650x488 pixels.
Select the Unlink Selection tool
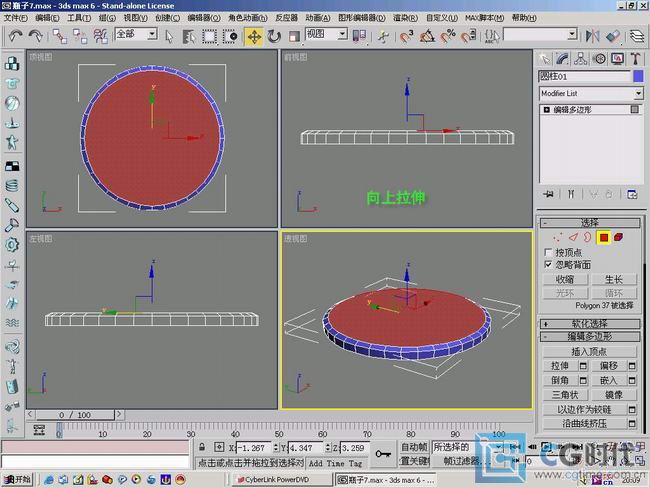coord(80,36)
